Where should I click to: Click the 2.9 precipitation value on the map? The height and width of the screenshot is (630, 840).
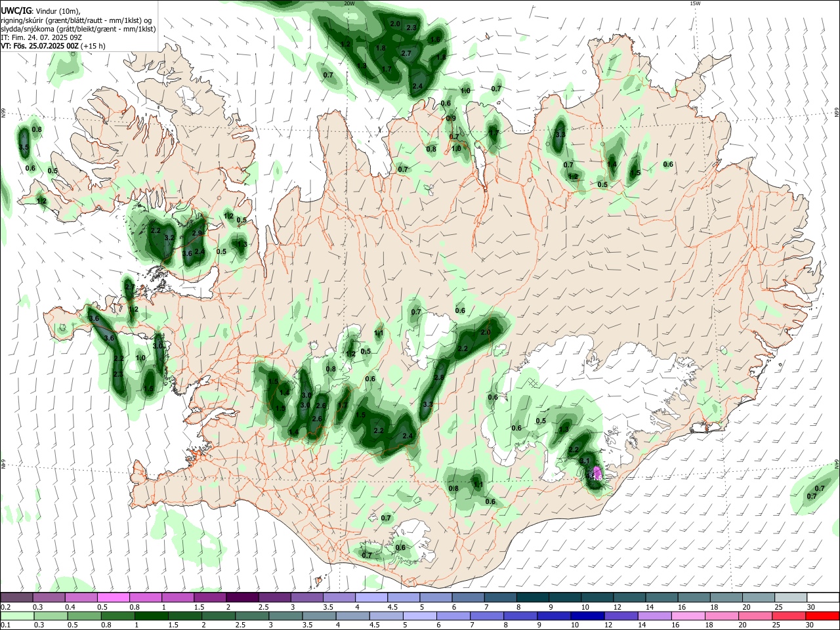197,233
